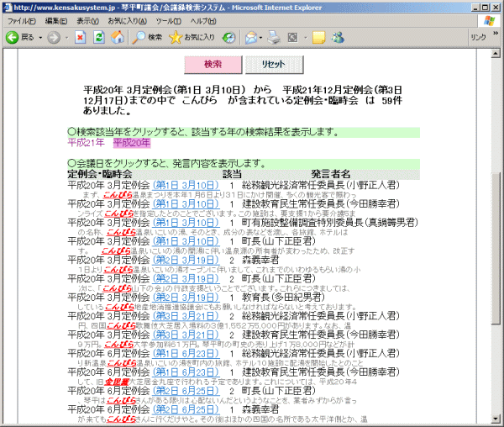Image resolution: width=504 pixels, height=427 pixels.
Task: Open the 編集(E) menu
Action: click(56, 21)
